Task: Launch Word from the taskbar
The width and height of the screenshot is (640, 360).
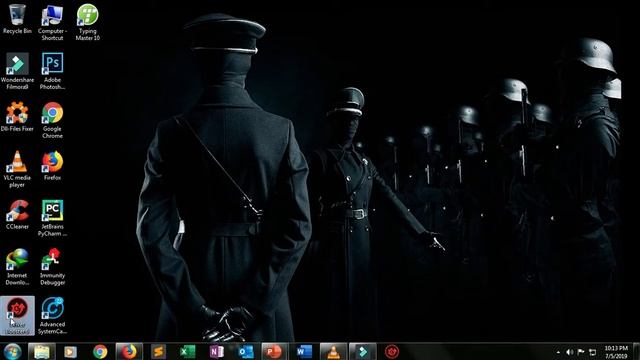Action: [x=304, y=351]
